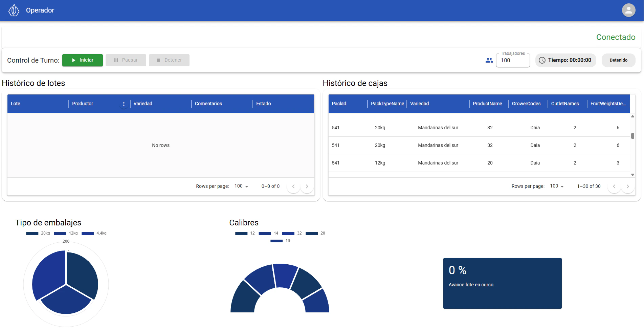Click the clock icon beside Tiempo counter
Screen dimensions: 644x330
[x=542, y=60]
